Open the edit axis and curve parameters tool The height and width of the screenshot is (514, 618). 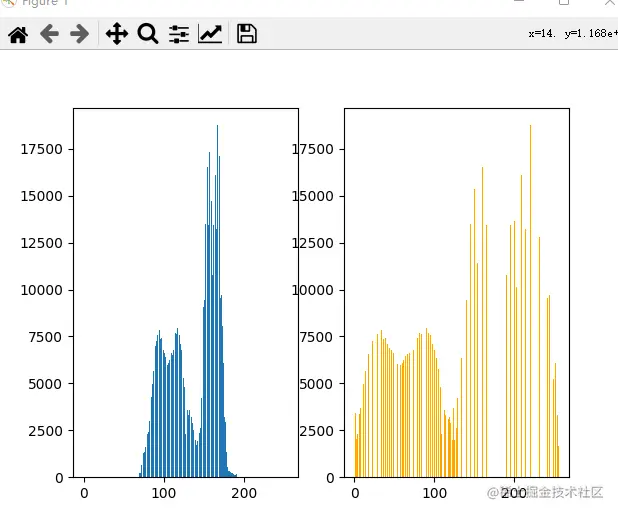coord(210,34)
